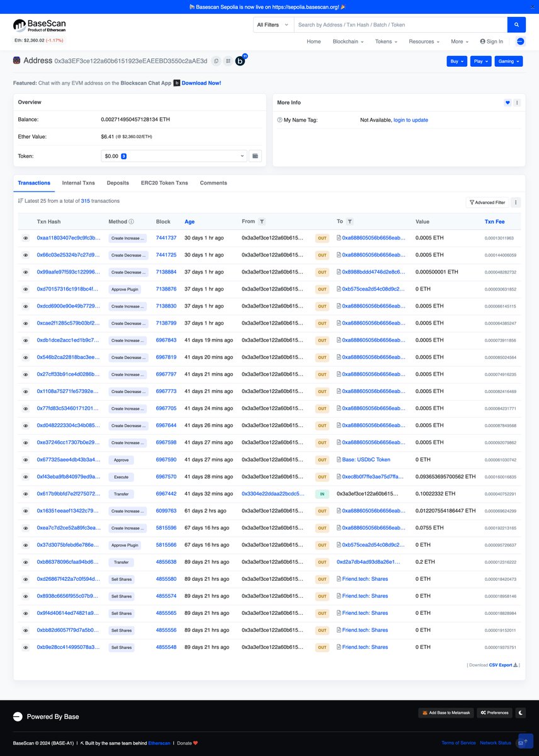
Task: Switch to Internal Txns tab
Action: point(79,183)
